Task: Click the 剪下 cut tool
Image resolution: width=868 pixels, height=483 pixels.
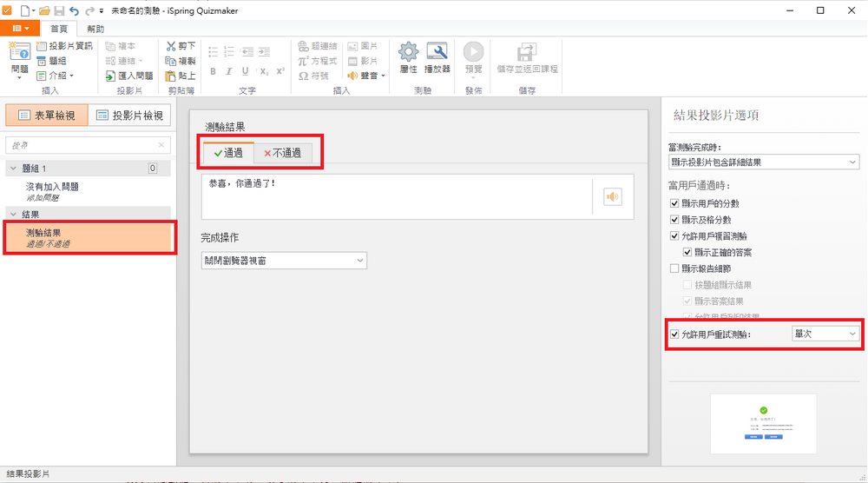Action: (181, 46)
